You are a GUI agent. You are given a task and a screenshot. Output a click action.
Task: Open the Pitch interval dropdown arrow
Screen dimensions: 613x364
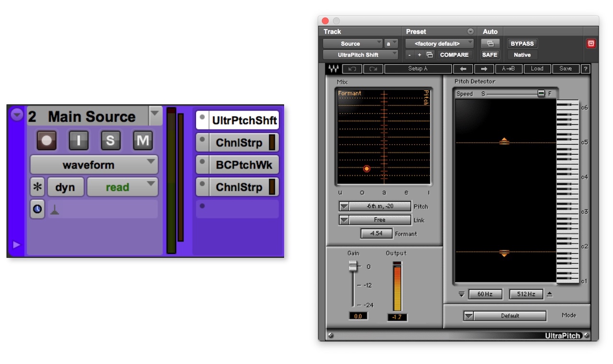(x=344, y=206)
